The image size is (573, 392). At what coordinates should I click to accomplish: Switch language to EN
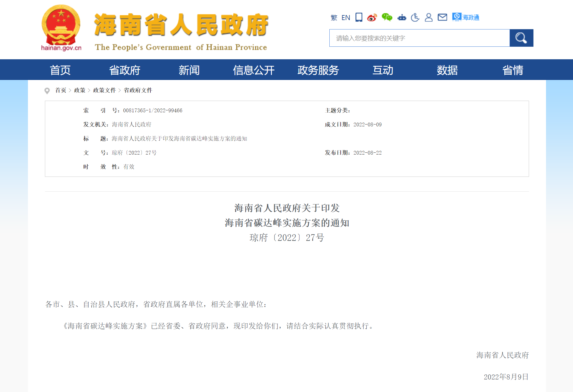[x=346, y=18]
